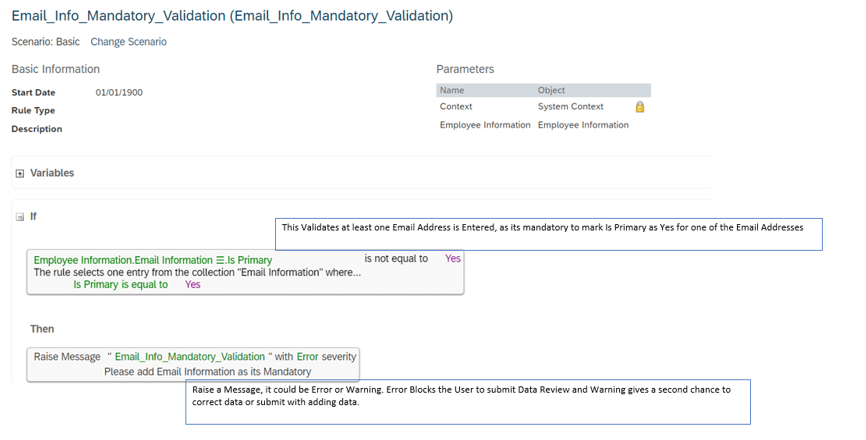Viewport: 866px width, 440px height.
Task: Click the Name column header in Parameters
Action: [452, 90]
